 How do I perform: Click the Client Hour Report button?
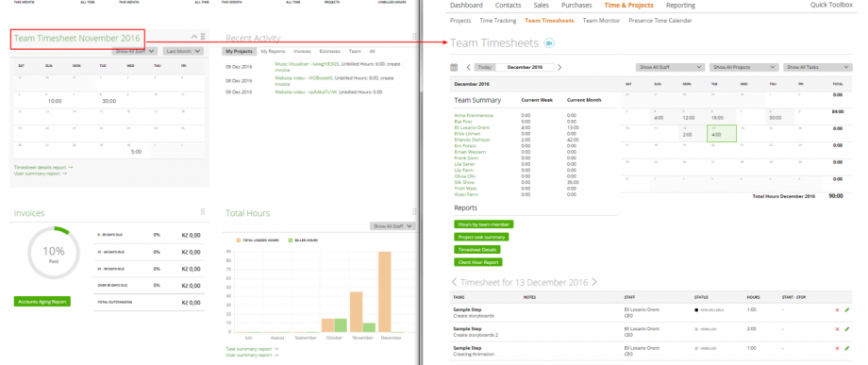(x=477, y=262)
